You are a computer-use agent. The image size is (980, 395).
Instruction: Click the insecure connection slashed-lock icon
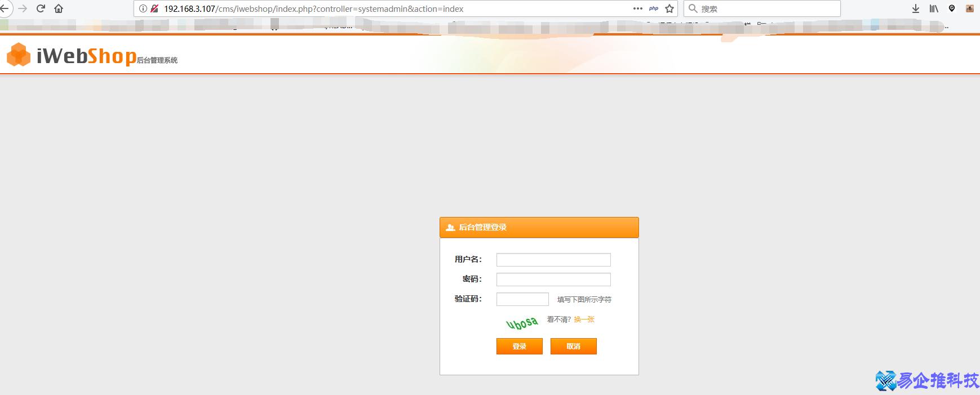pos(154,8)
